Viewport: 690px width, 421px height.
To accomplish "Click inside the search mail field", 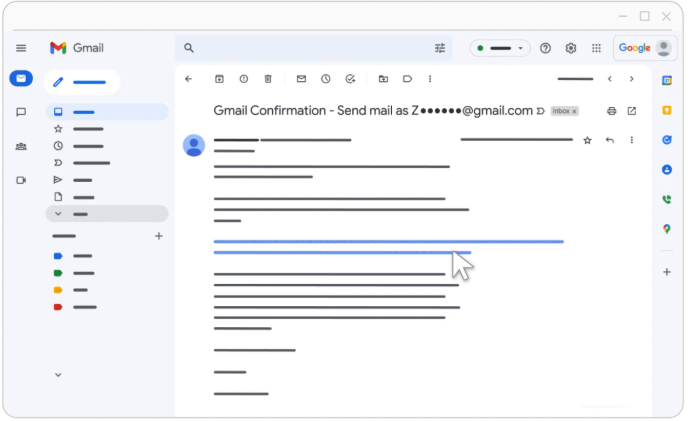I will 314,48.
